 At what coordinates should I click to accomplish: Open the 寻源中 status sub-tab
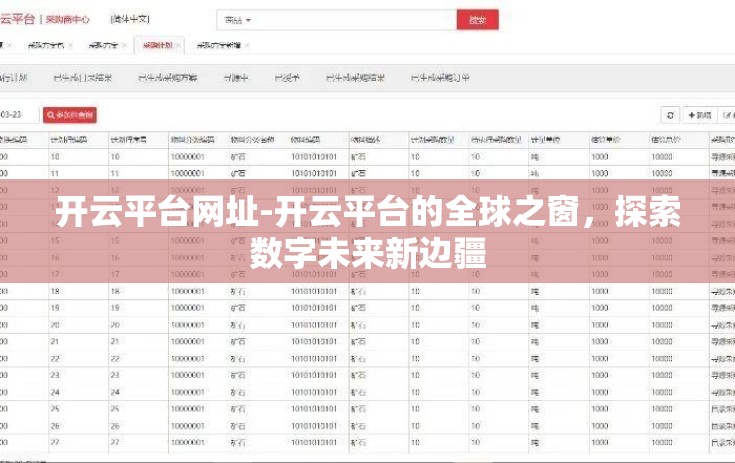coord(236,77)
